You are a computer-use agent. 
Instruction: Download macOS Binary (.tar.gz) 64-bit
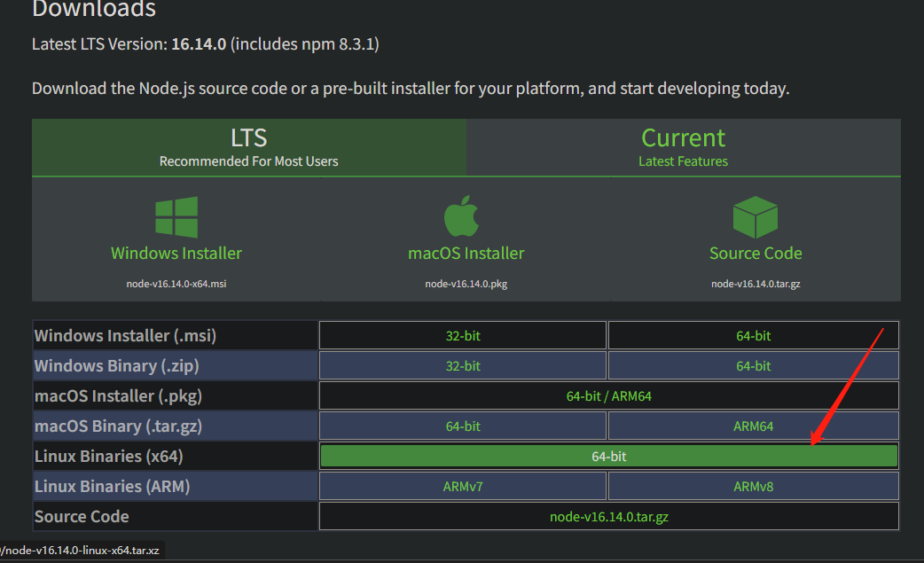pyautogui.click(x=463, y=426)
